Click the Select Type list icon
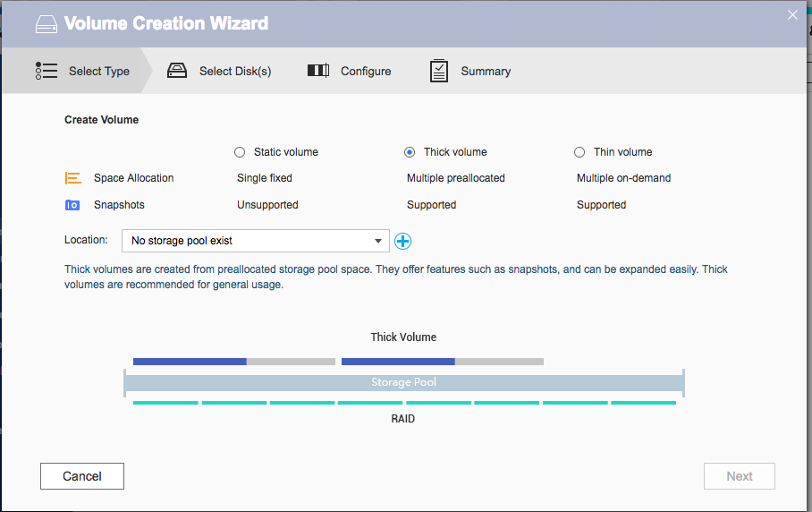The height and width of the screenshot is (512, 812). coord(47,71)
